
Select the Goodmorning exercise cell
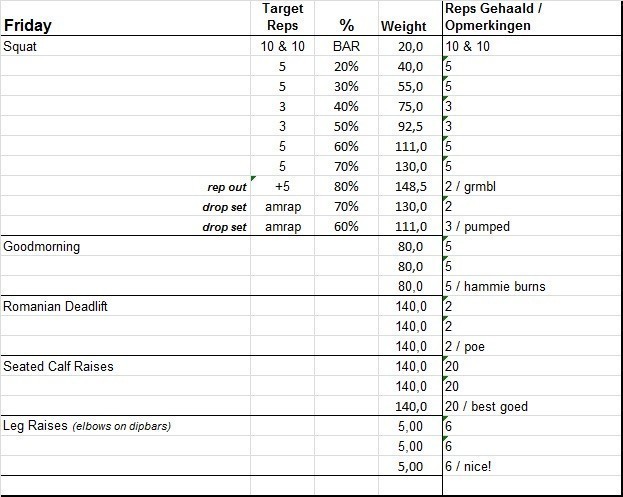42,246
